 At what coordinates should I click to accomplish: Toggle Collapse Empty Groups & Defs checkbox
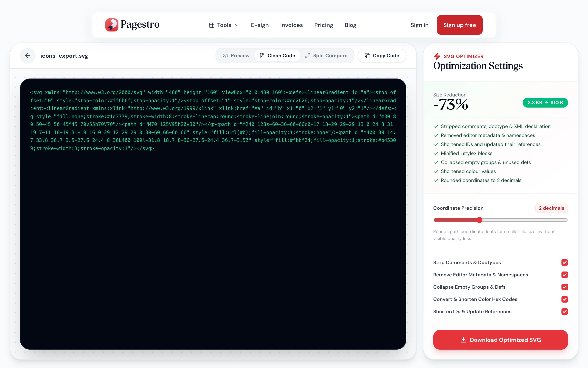tap(565, 287)
